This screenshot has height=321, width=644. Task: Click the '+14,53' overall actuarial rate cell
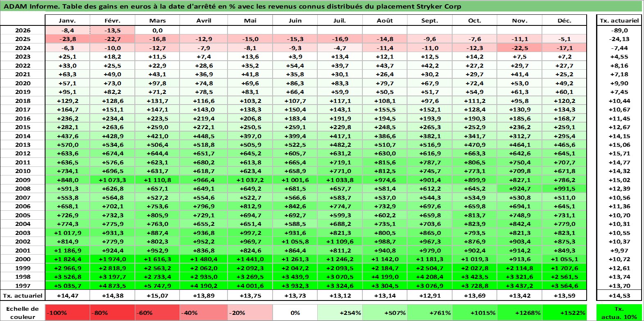tap(619, 296)
